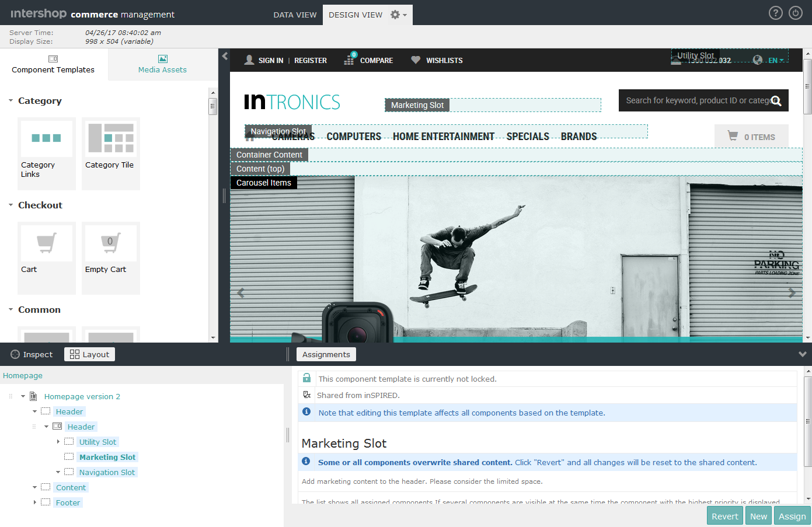Image resolution: width=812 pixels, height=527 pixels.
Task: Click the lock icon in the Assignments panel
Action: point(306,378)
